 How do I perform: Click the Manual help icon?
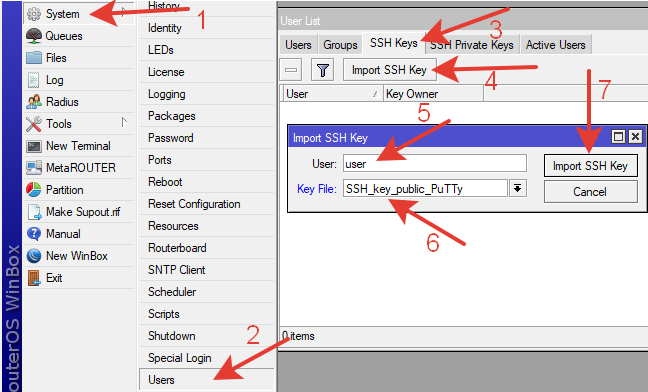[x=34, y=234]
